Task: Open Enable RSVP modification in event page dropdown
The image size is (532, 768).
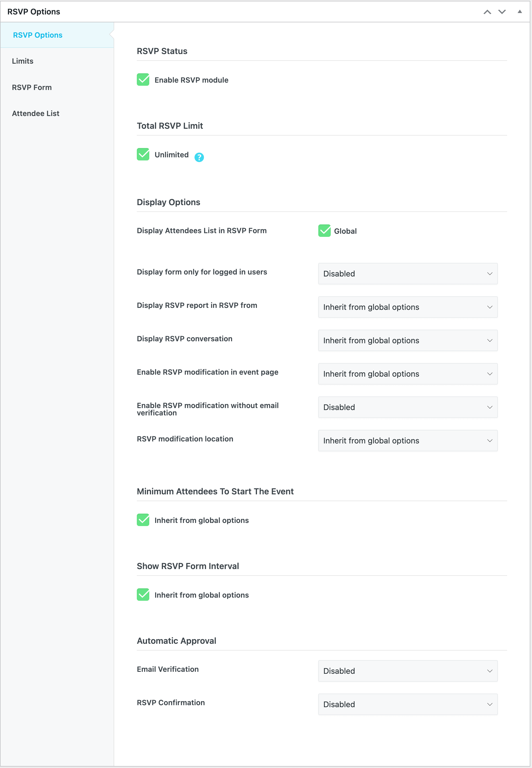Action: [x=407, y=374]
